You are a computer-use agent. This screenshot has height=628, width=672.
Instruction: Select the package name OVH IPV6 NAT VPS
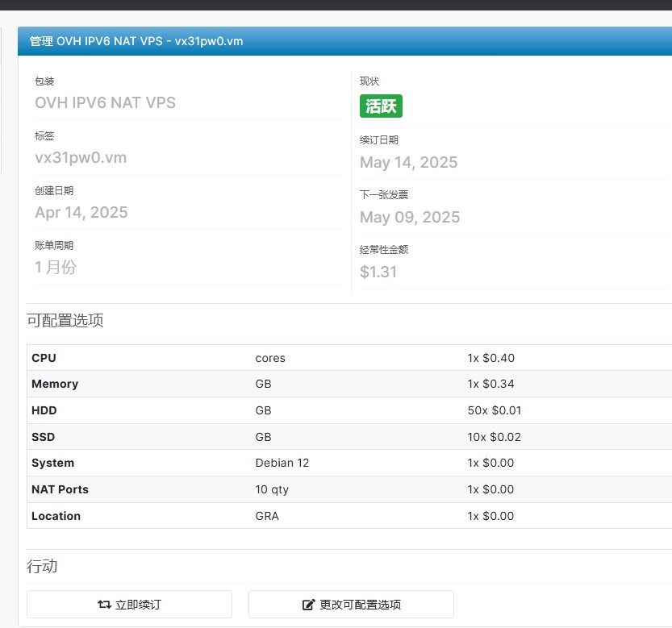click(x=105, y=103)
